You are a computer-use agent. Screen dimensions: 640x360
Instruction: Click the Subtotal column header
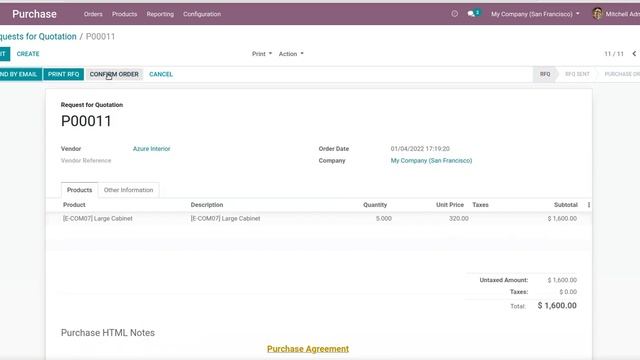pyautogui.click(x=566, y=205)
